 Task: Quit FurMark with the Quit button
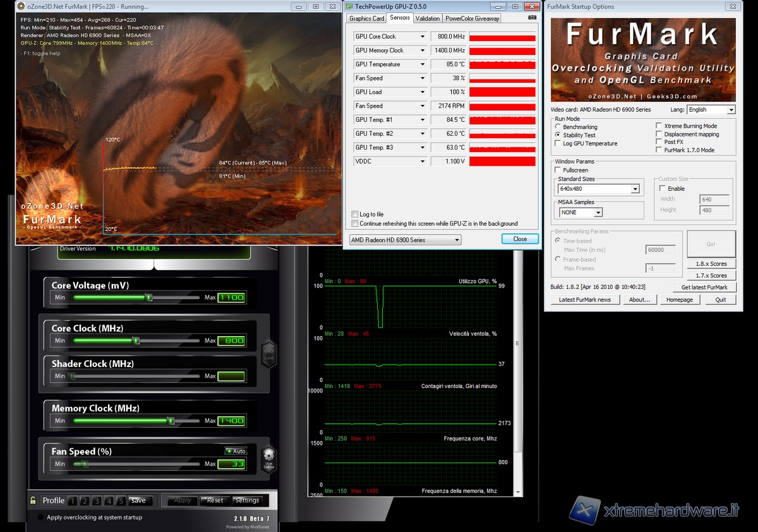(721, 299)
